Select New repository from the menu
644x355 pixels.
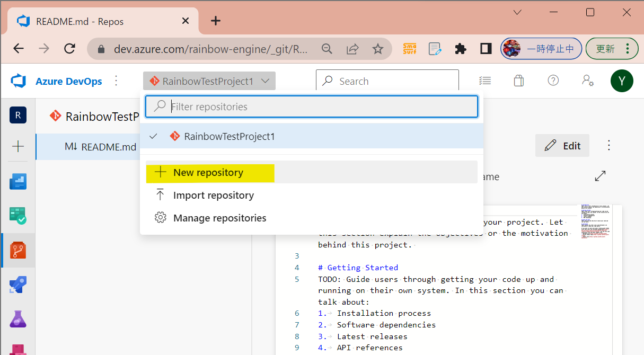click(x=312, y=172)
